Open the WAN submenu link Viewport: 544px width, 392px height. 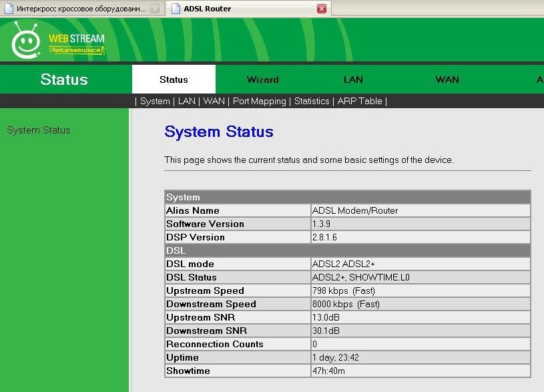click(x=214, y=101)
